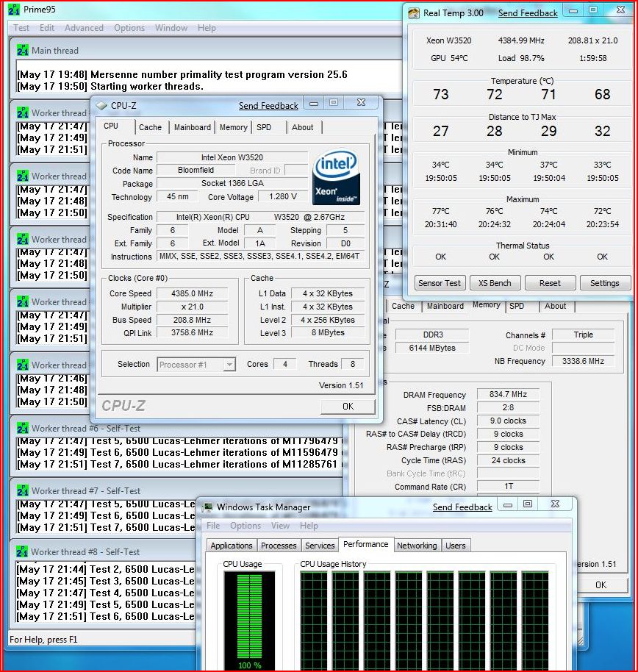The image size is (638, 672).
Task: Switch to the Cache tab in front CPU-Z
Action: click(151, 127)
